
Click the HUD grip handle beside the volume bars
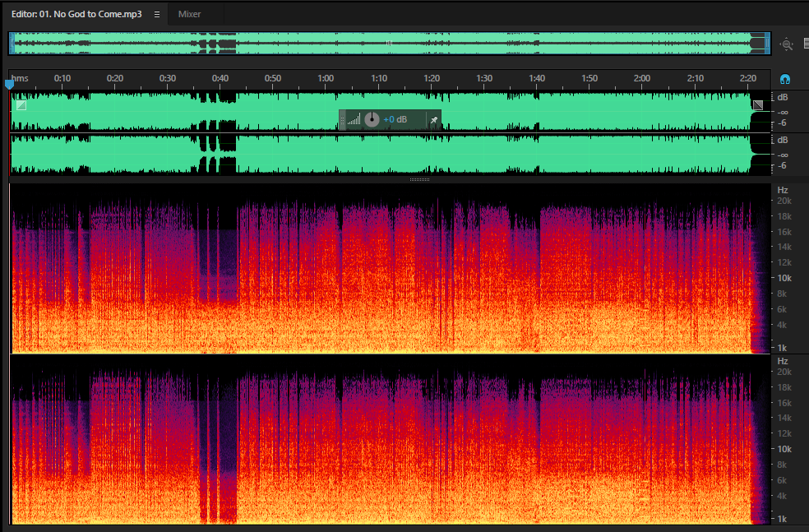coord(342,120)
